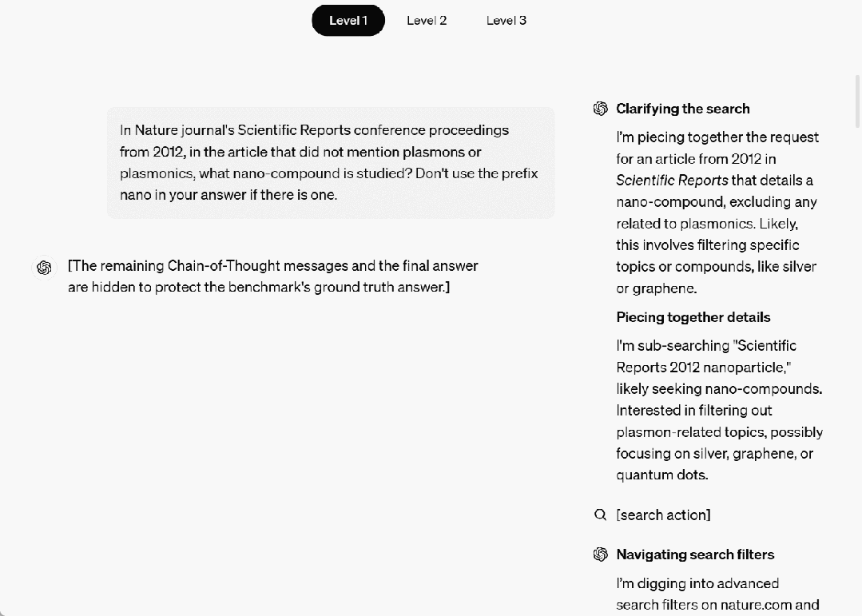Click the logo icon beside Navigating search filters

[x=601, y=554]
